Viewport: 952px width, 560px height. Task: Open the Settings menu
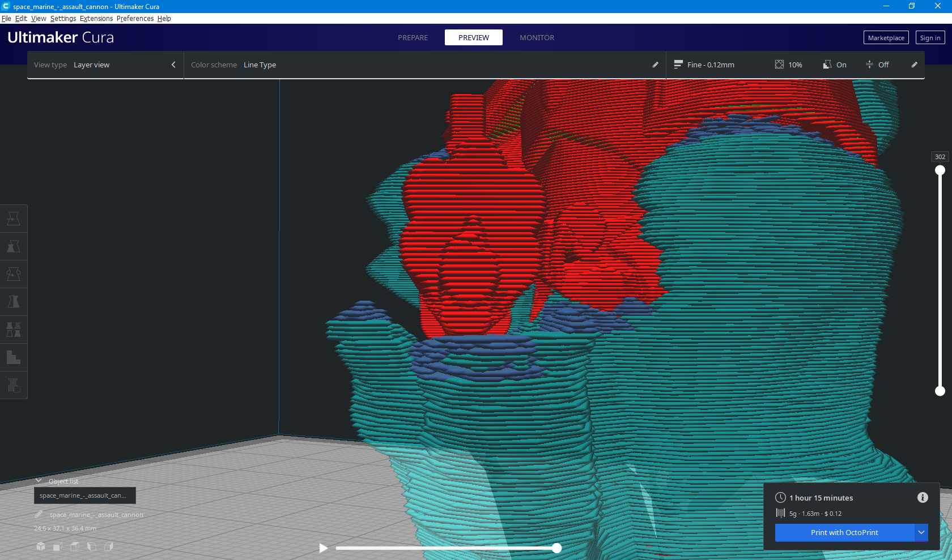click(63, 18)
